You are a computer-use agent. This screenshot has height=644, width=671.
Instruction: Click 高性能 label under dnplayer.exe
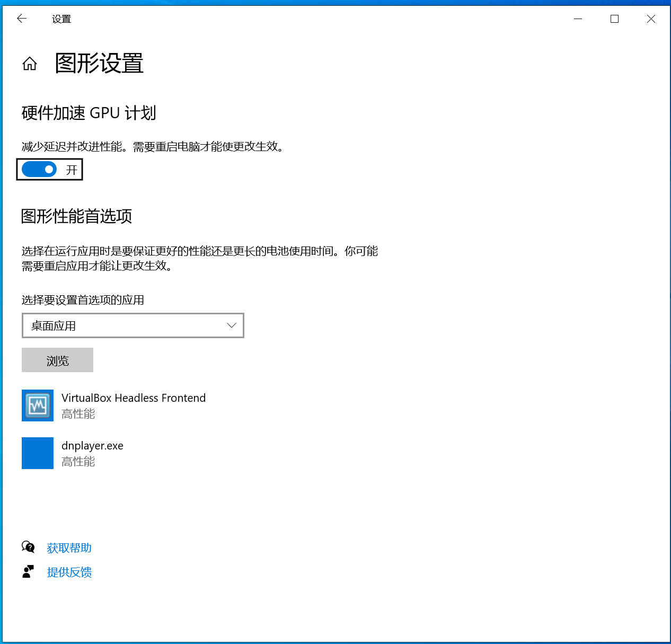coord(78,462)
